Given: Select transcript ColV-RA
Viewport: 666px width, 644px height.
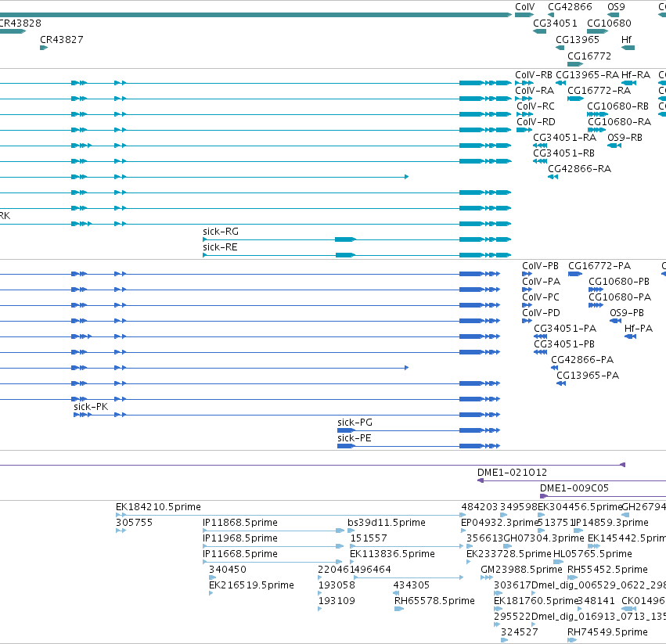Looking at the screenshot, I should click(x=535, y=91).
